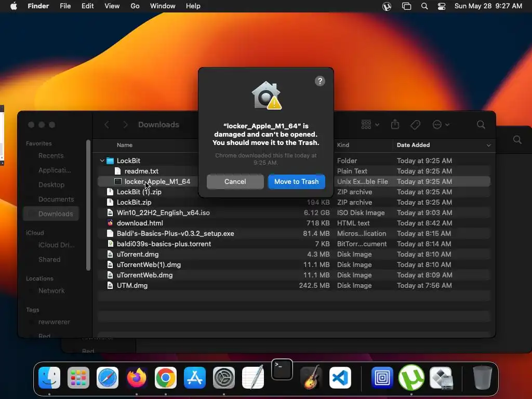Click the Edit Tags toolbar icon

click(415, 125)
